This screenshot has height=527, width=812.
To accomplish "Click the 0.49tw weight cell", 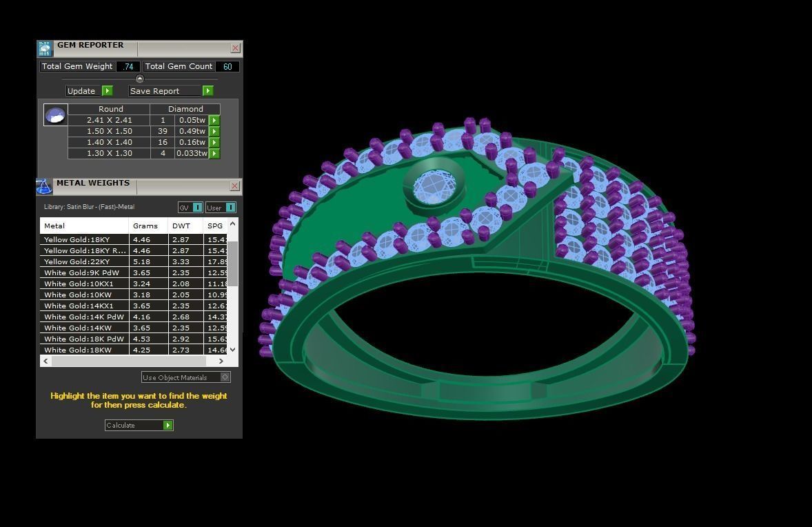I will click(192, 132).
